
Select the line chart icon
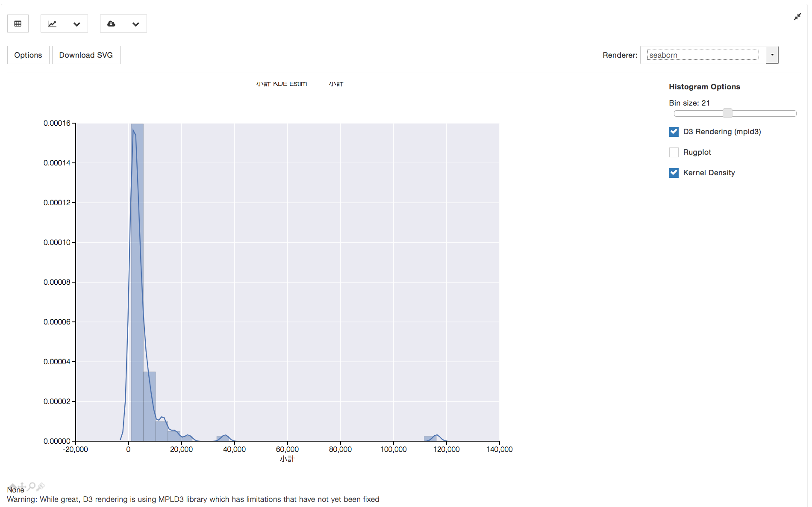point(52,24)
